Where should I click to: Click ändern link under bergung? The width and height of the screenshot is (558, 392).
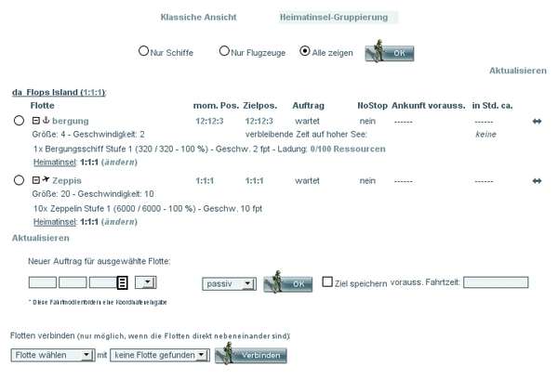[x=120, y=162]
